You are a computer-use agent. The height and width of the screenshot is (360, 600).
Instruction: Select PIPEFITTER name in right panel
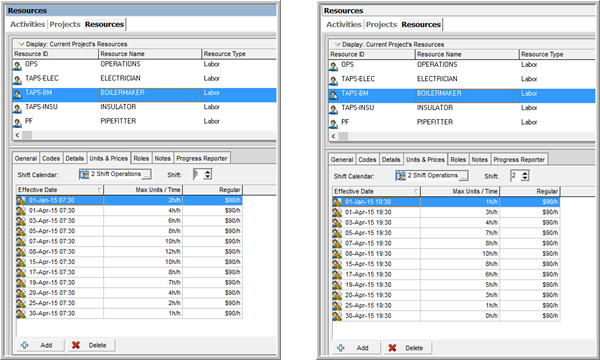[x=435, y=122]
